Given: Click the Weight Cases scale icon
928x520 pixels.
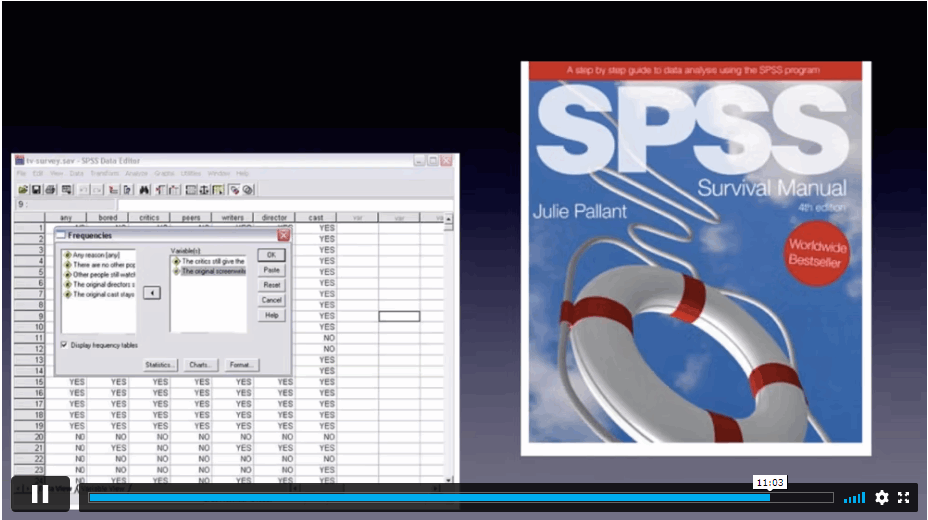Looking at the screenshot, I should 204,190.
